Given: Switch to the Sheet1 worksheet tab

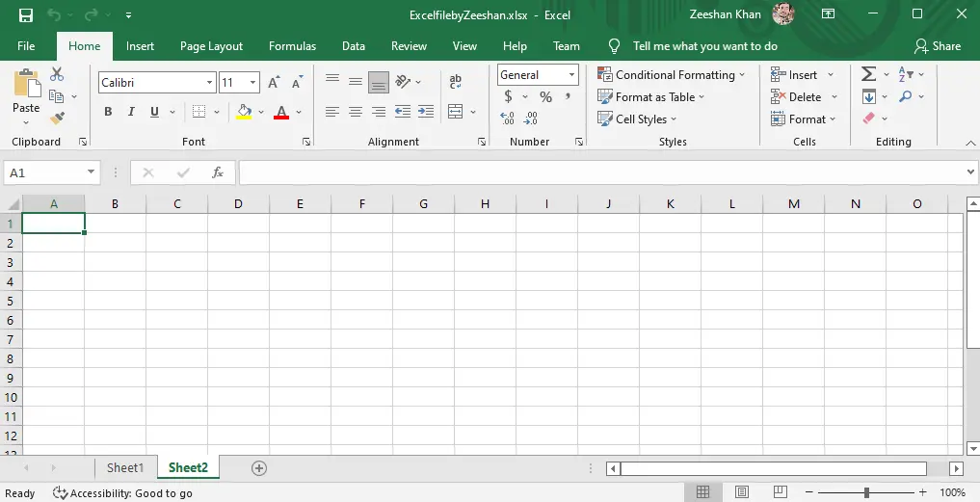Looking at the screenshot, I should (x=125, y=468).
